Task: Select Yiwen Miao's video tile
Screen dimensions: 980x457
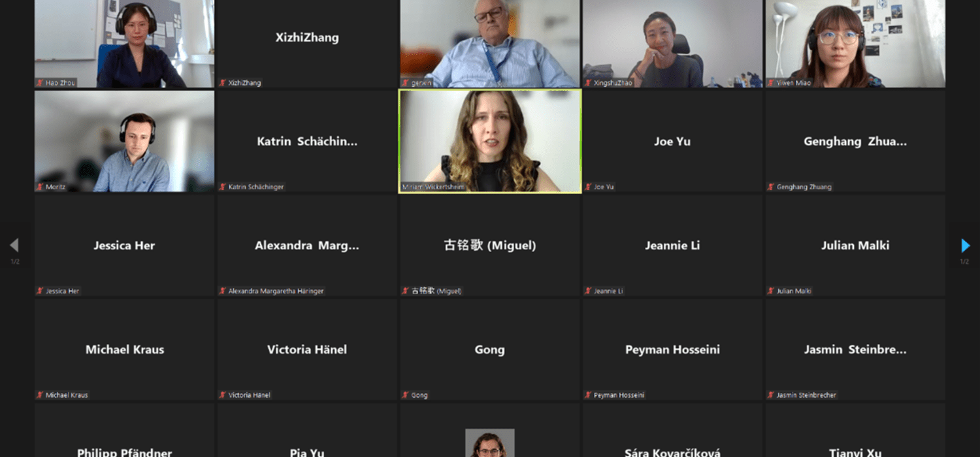Action: [x=855, y=44]
